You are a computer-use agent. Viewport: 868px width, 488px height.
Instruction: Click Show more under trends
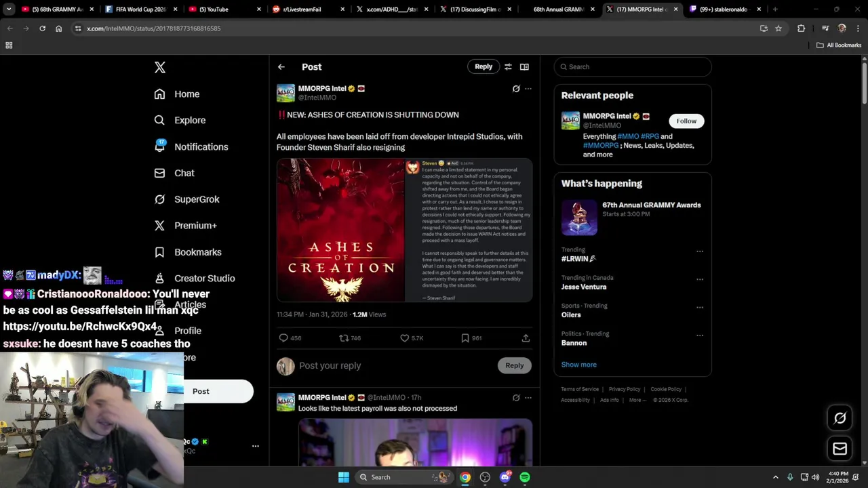pyautogui.click(x=578, y=365)
